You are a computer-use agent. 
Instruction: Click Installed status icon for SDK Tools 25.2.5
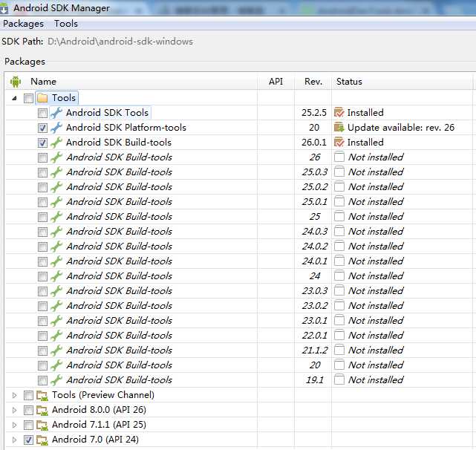[339, 113]
